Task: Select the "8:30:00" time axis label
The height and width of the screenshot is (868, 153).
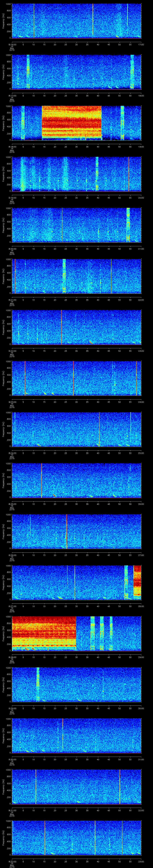Action: tap(12, 759)
